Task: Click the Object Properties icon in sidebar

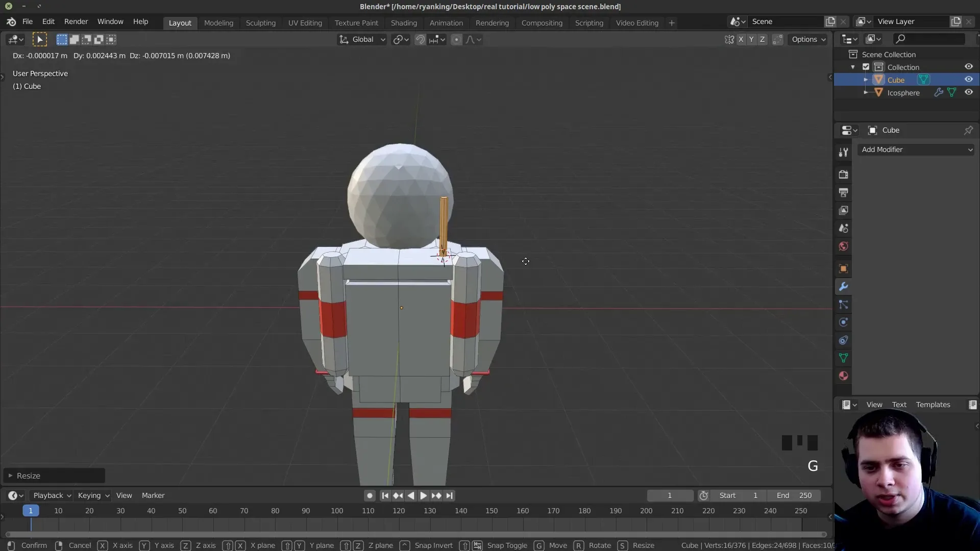Action: 844,268
